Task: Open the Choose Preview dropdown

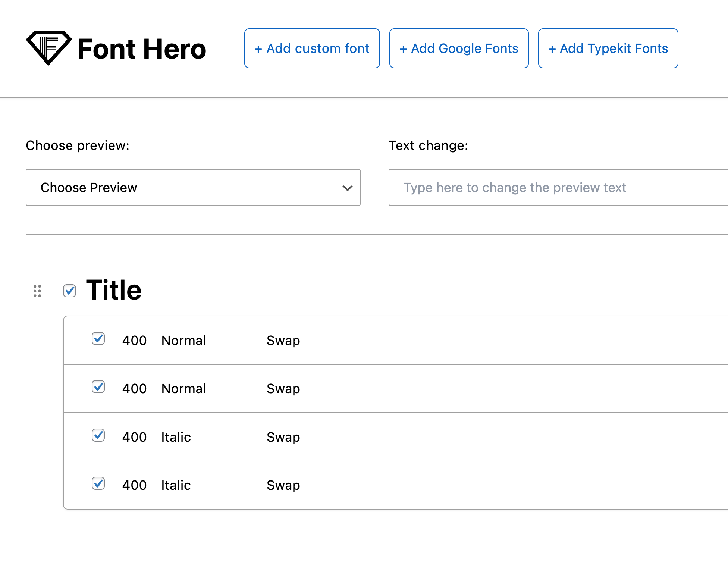Action: pos(193,188)
